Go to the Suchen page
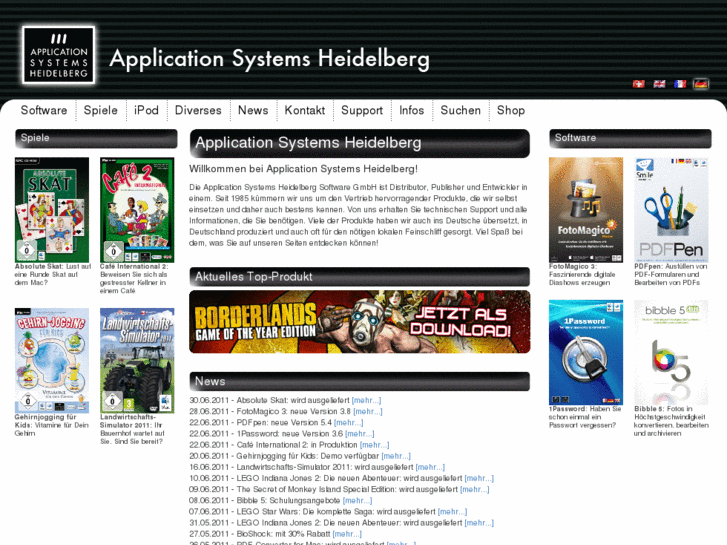727x545 pixels. click(x=460, y=110)
